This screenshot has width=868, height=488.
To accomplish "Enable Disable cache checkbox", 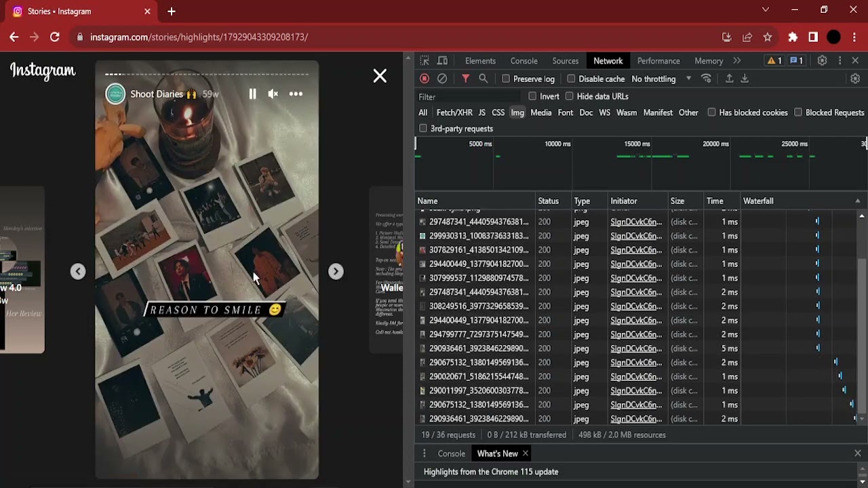I will tap(571, 79).
